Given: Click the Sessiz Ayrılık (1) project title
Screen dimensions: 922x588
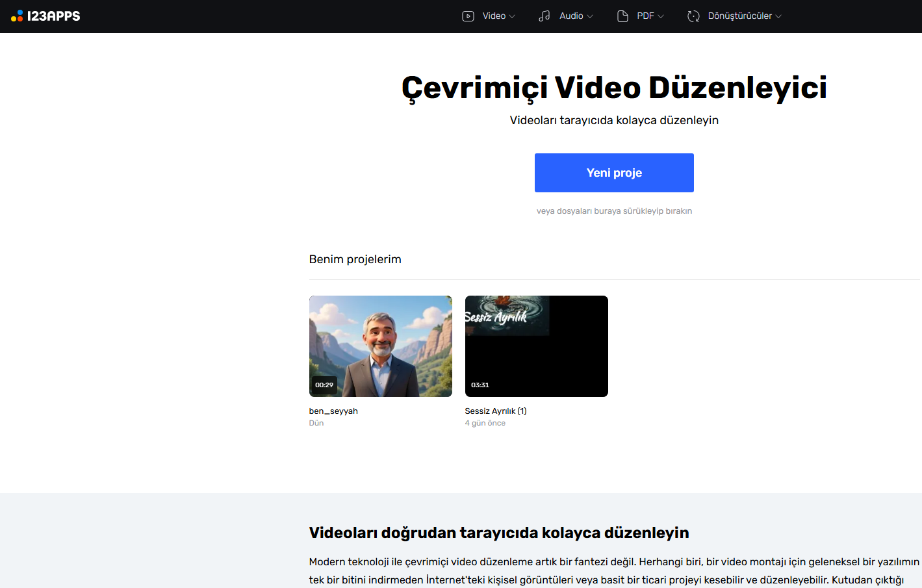Looking at the screenshot, I should [x=496, y=411].
